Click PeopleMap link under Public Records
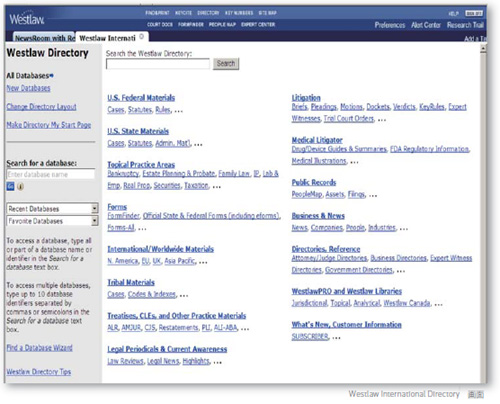Viewport: 500px width, 404px height. click(307, 194)
